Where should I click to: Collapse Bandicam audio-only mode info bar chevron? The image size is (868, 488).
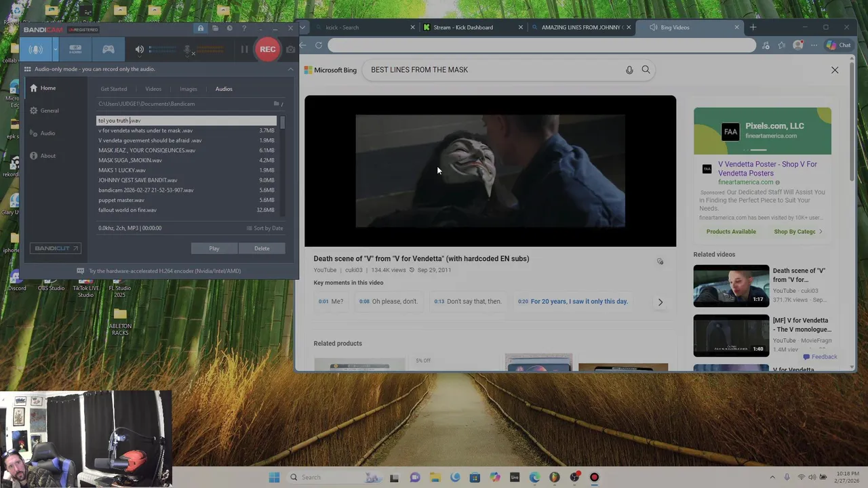[x=290, y=69]
